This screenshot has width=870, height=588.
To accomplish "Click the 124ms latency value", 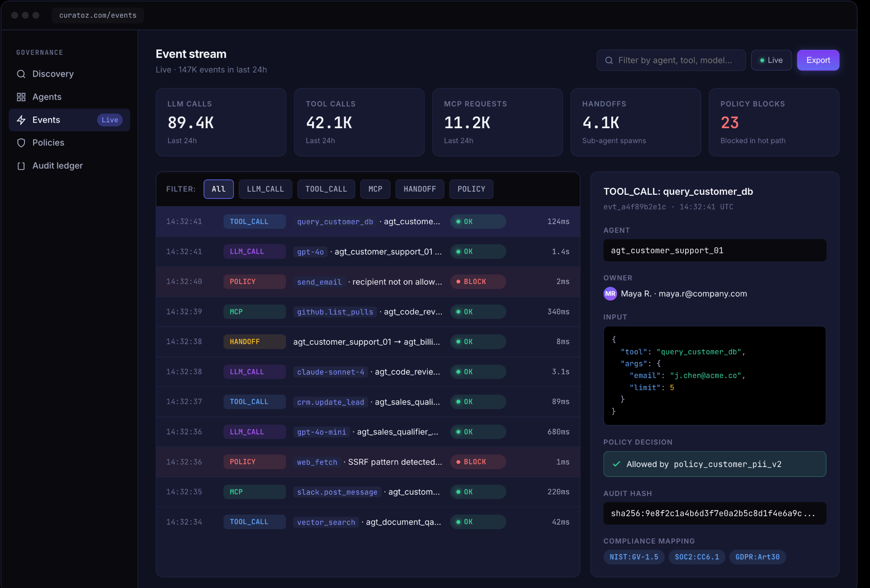I will (558, 222).
